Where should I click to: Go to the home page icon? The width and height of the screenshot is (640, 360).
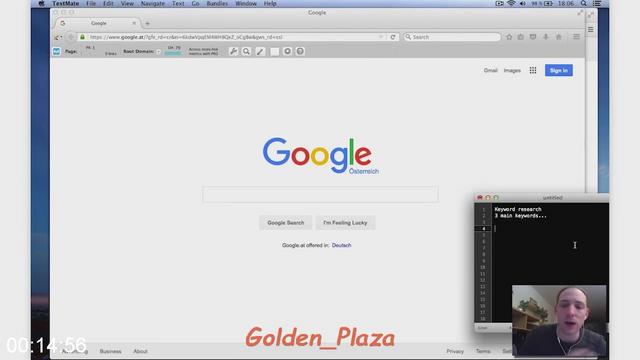[559, 37]
